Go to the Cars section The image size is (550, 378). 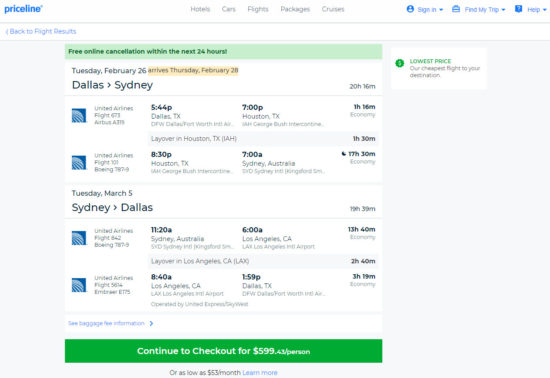(x=229, y=9)
